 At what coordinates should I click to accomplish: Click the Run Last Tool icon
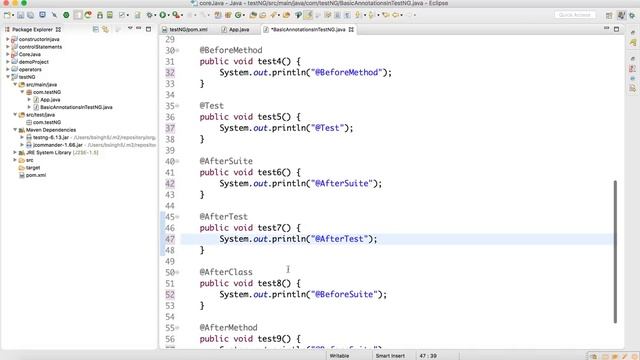[x=176, y=15]
